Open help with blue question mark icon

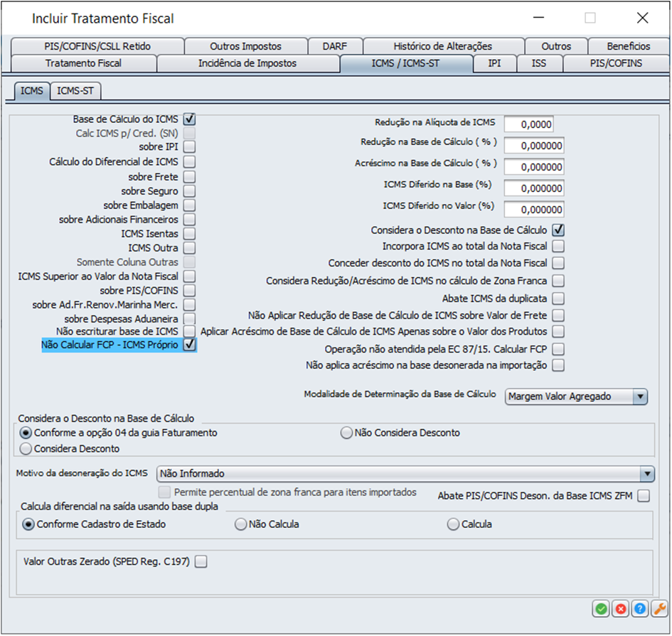(x=640, y=609)
